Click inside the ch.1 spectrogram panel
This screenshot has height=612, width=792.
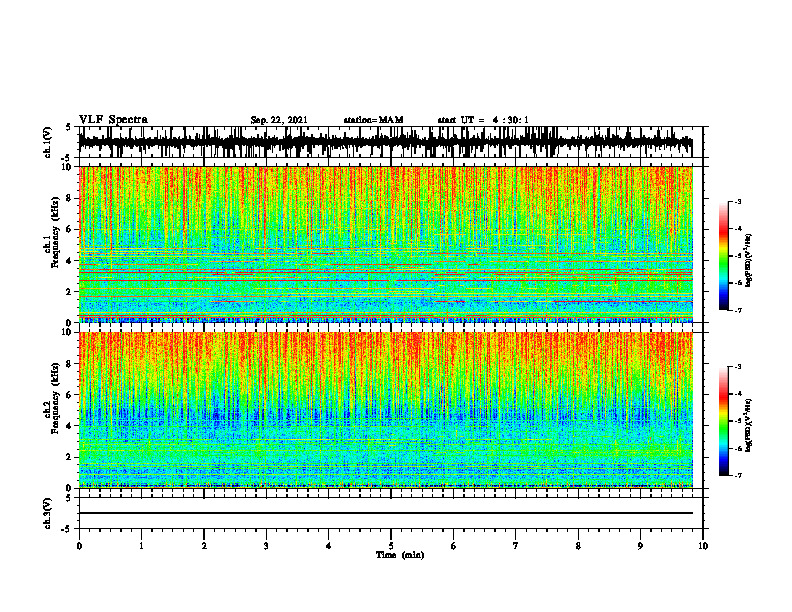385,244
